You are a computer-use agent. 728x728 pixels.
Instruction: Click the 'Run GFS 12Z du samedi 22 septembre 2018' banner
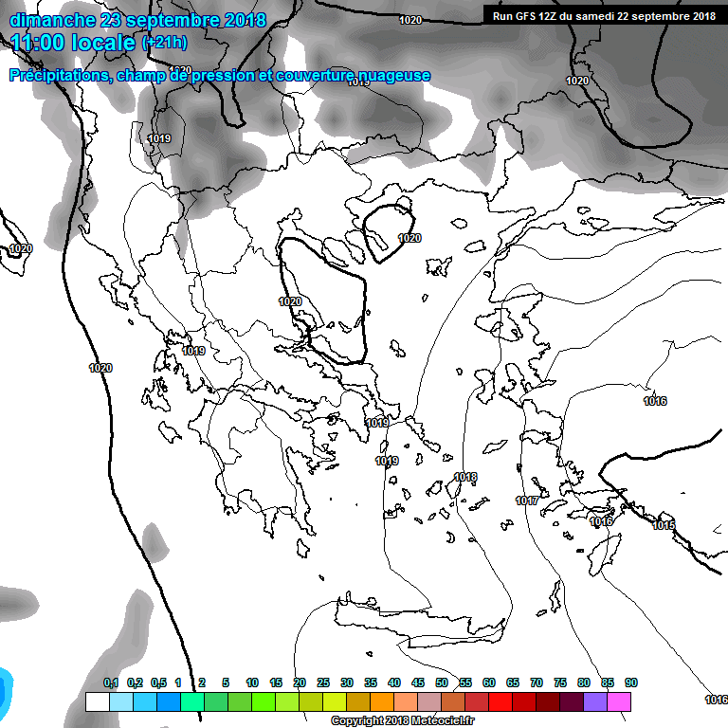[x=604, y=16]
